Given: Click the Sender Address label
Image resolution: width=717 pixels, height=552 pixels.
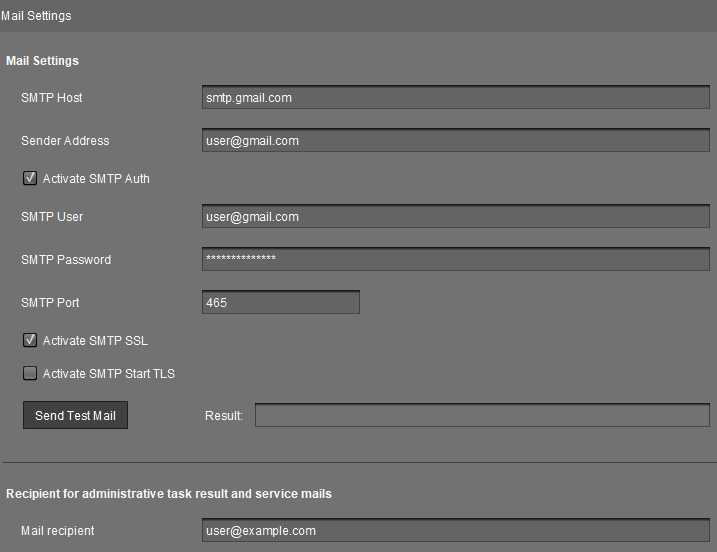Looking at the screenshot, I should pyautogui.click(x=65, y=141).
